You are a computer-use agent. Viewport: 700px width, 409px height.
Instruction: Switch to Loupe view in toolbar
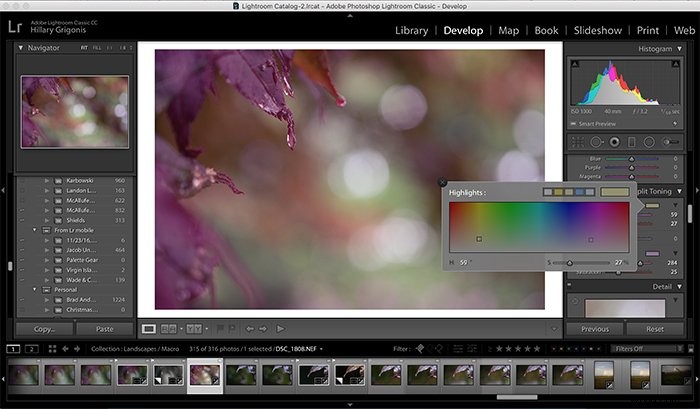click(x=149, y=329)
